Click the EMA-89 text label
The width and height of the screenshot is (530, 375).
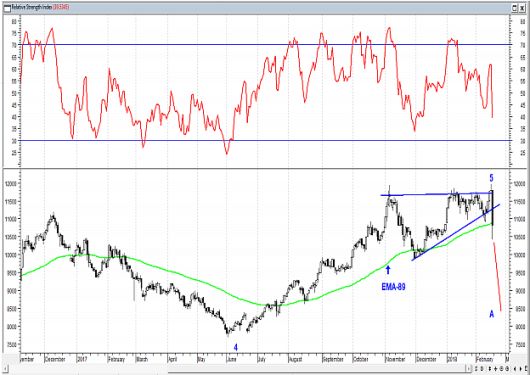(393, 287)
